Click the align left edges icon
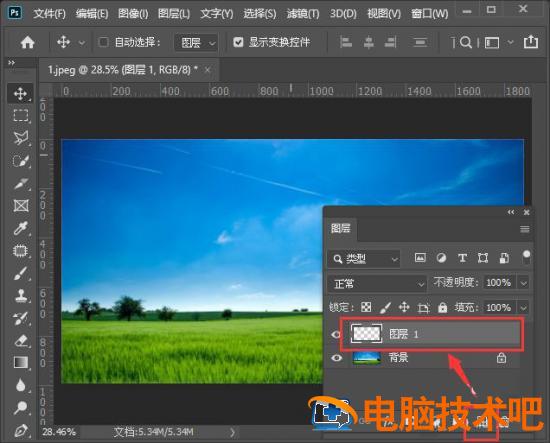Screen dimensions: 550x443 pyautogui.click(x=346, y=43)
